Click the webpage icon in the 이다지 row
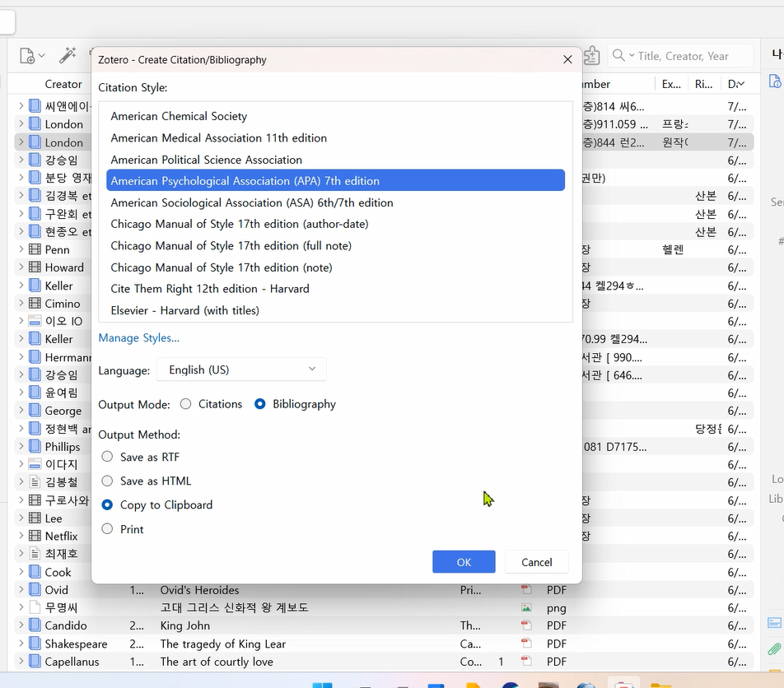Image resolution: width=784 pixels, height=688 pixels. point(35,464)
